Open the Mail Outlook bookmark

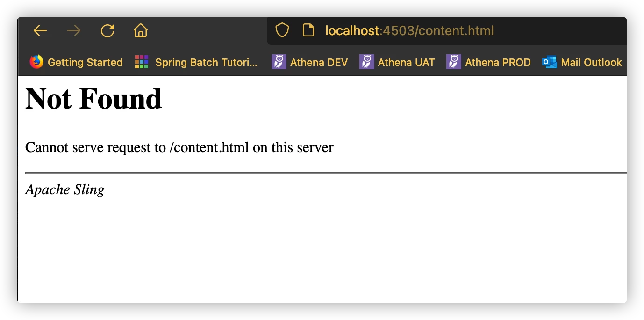[x=582, y=62]
